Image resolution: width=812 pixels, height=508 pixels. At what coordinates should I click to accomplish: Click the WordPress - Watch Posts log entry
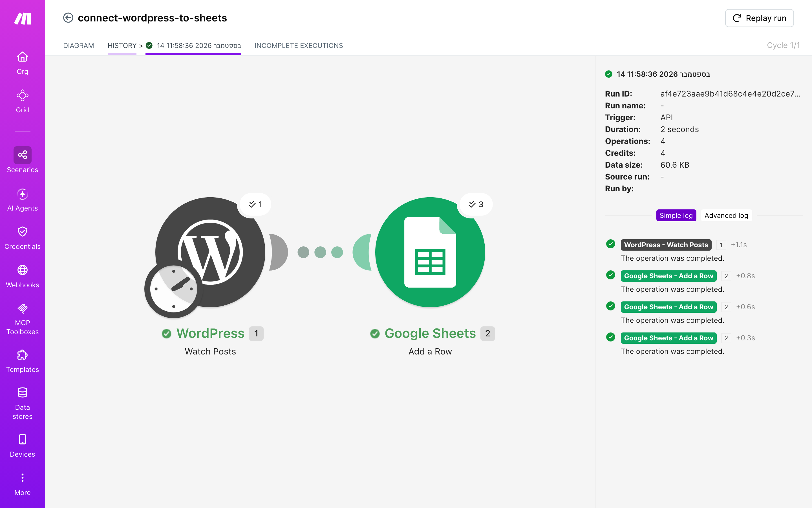[666, 245]
